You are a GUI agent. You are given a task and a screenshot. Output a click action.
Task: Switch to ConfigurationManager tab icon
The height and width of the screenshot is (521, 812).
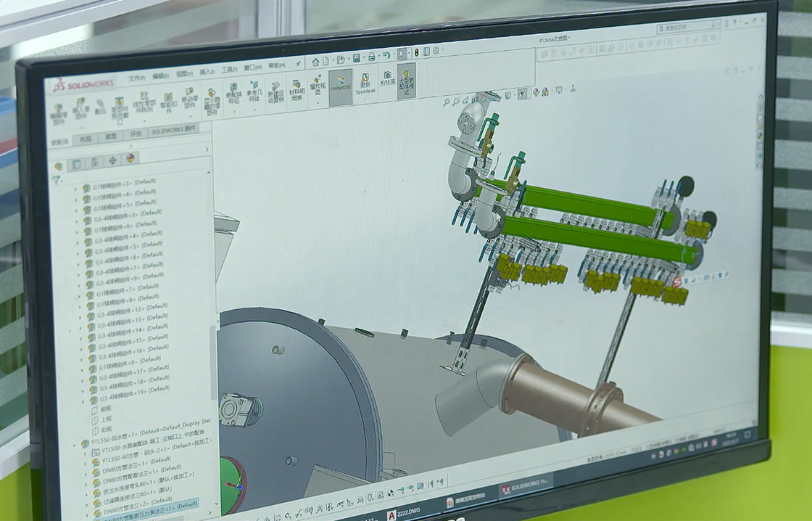[x=95, y=163]
